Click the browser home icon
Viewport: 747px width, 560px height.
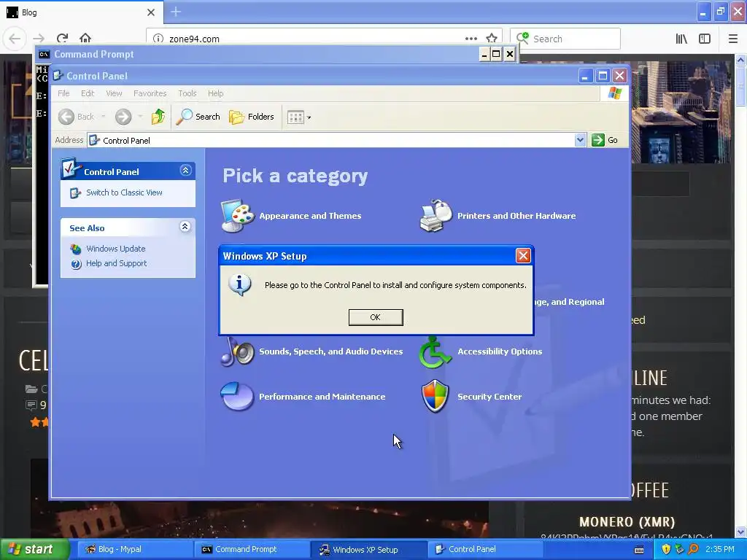point(85,38)
